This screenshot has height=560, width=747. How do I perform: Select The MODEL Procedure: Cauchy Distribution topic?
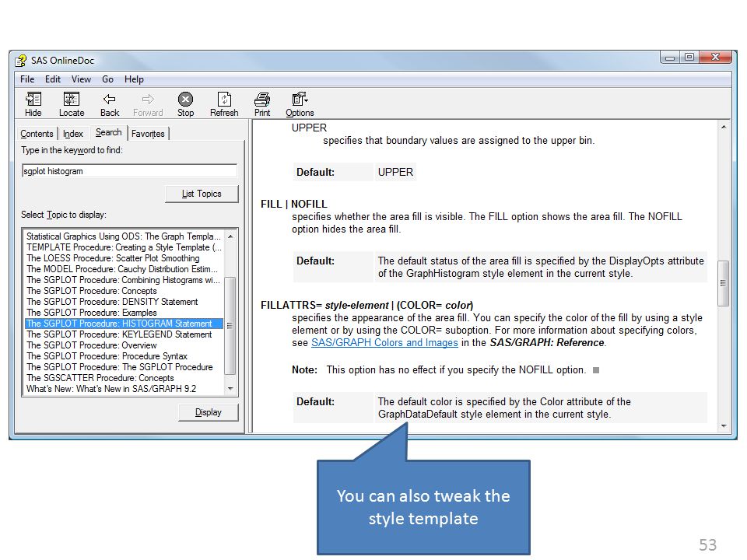point(122,269)
